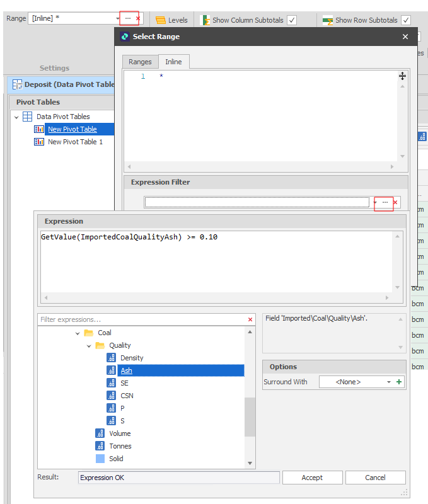Viewport: 428px width, 504px height.
Task: Add surround option with green plus
Action: (x=399, y=382)
